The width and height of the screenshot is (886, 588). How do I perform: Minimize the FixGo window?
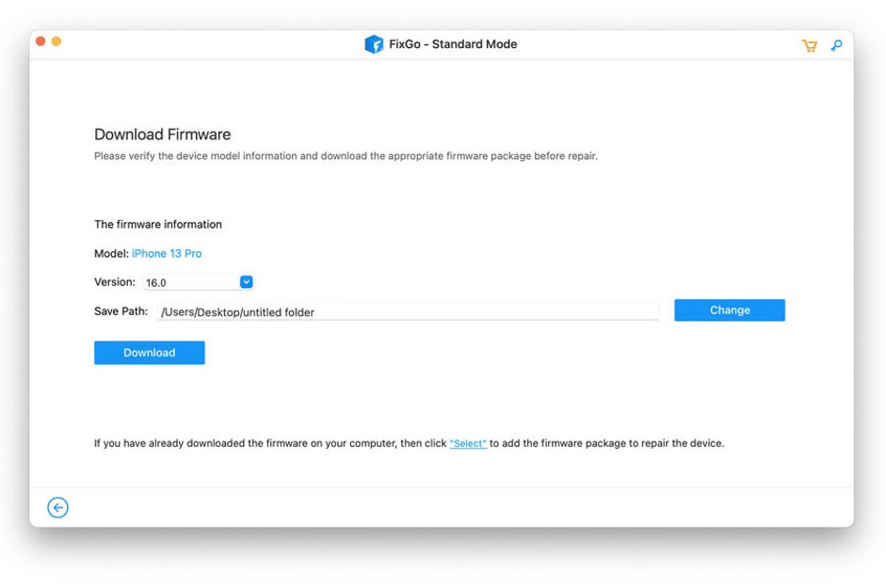pyautogui.click(x=56, y=42)
